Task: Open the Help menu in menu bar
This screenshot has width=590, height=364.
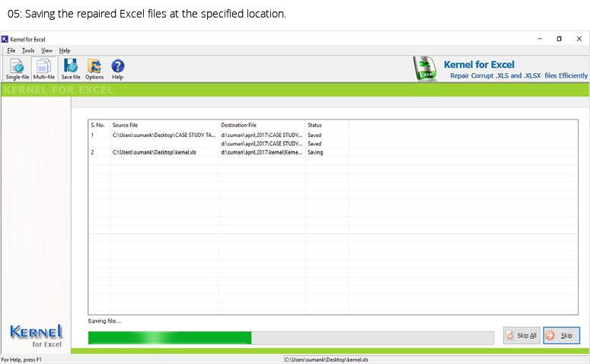Action: tap(65, 50)
